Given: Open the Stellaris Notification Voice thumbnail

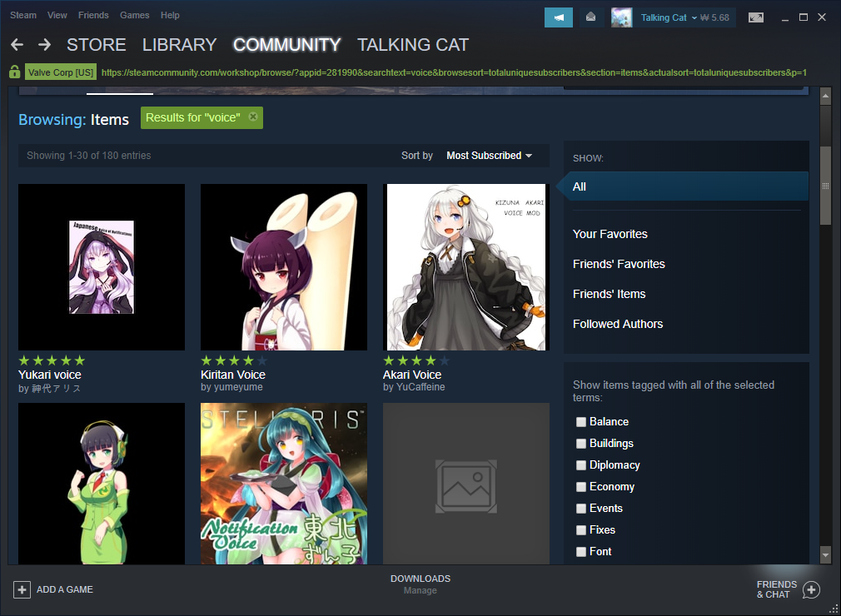Looking at the screenshot, I should pyautogui.click(x=284, y=484).
